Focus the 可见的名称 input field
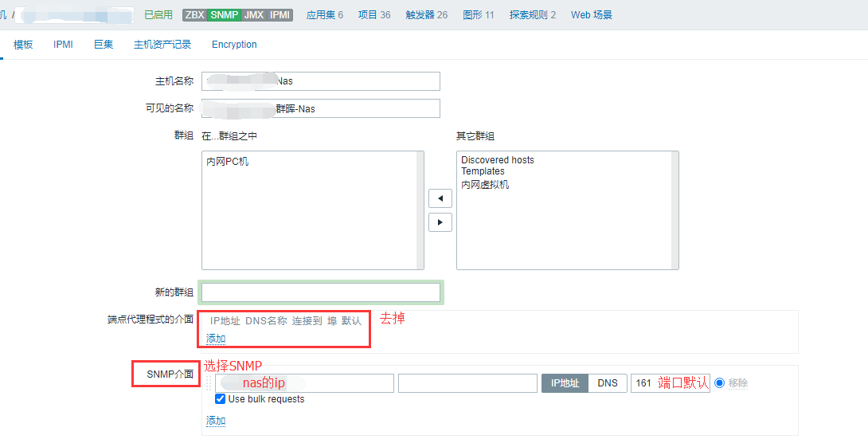This screenshot has height=447, width=868. pos(320,108)
